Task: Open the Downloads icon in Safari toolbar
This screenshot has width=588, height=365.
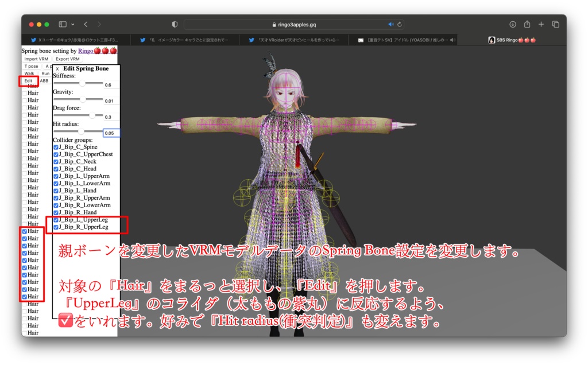Action: coord(512,25)
